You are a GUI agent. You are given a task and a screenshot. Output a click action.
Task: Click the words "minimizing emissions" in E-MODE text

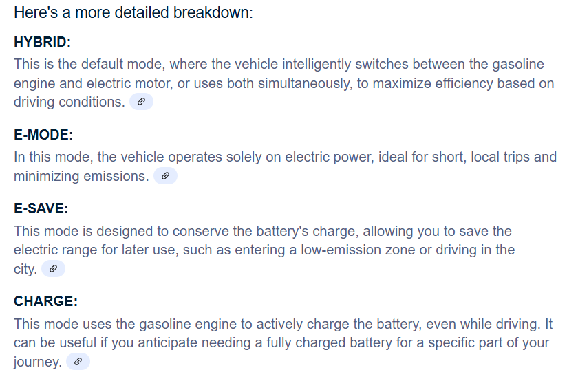[81, 177]
